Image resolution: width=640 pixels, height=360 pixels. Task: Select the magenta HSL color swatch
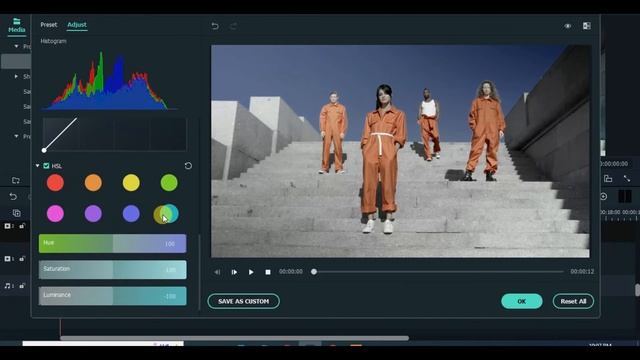[x=55, y=213]
